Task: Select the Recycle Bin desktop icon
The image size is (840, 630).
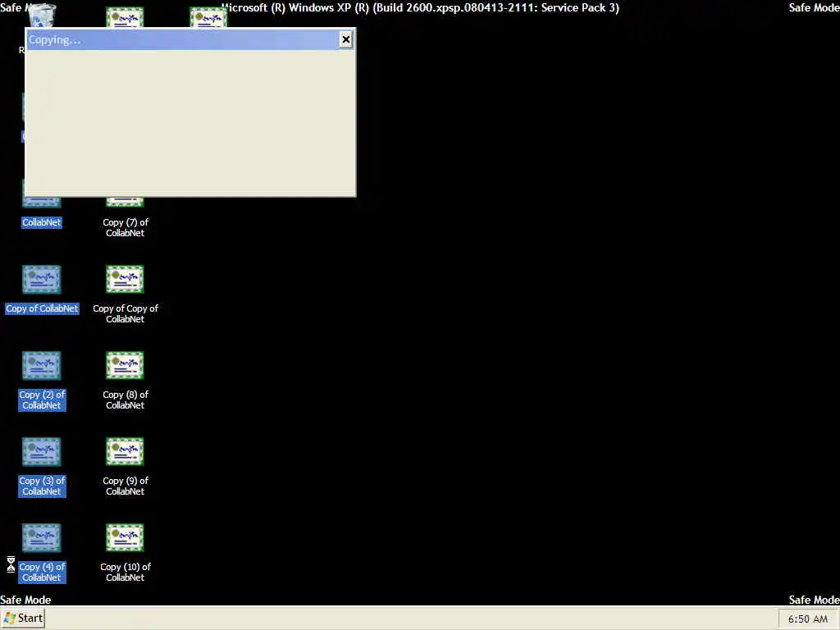Action: click(41, 16)
